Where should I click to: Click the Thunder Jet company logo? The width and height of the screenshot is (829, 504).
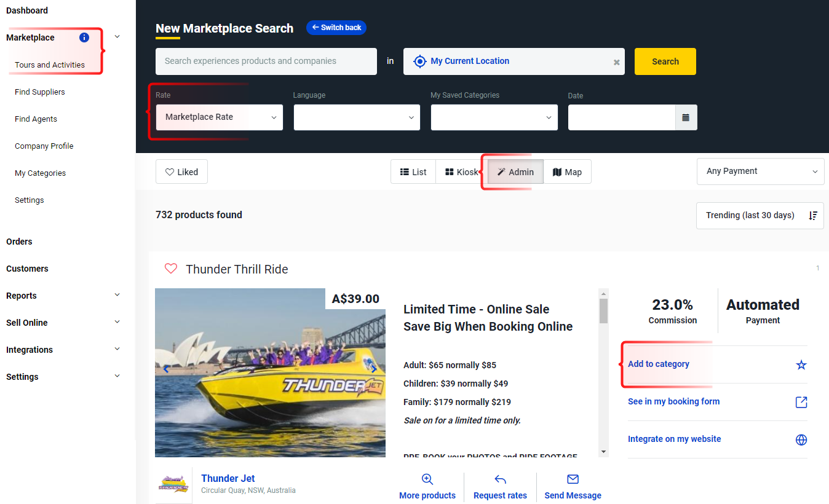pyautogui.click(x=173, y=484)
